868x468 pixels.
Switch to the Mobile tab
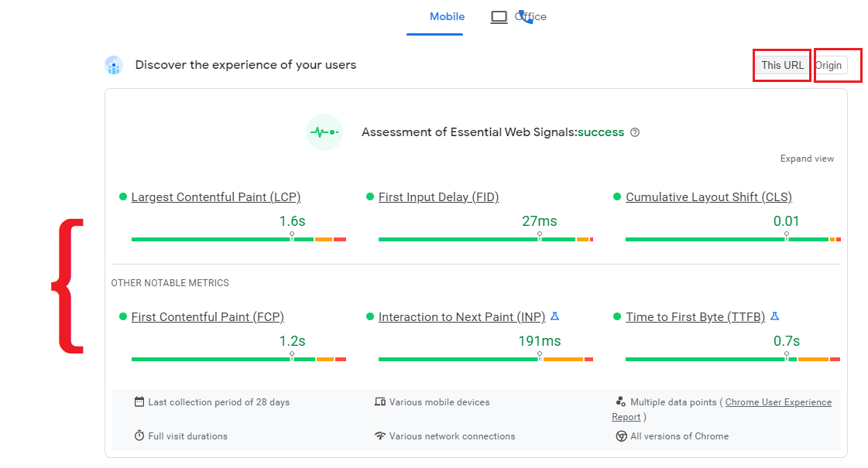point(448,16)
